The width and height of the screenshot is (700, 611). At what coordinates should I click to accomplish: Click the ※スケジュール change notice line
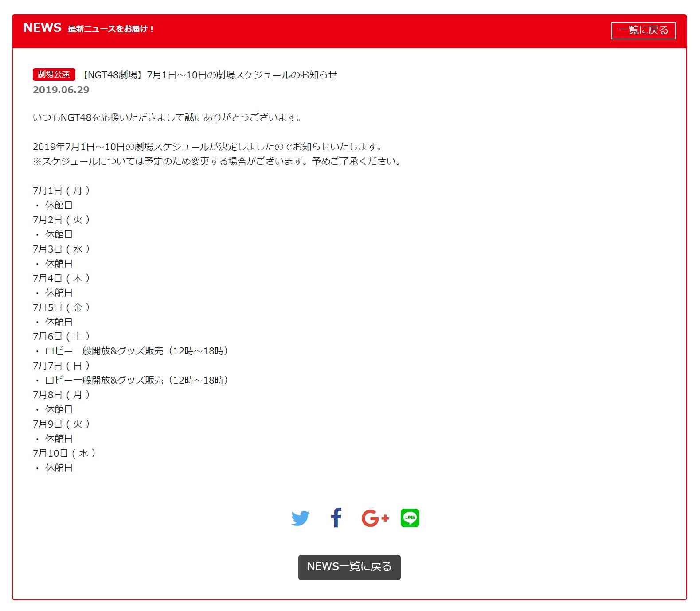click(217, 161)
